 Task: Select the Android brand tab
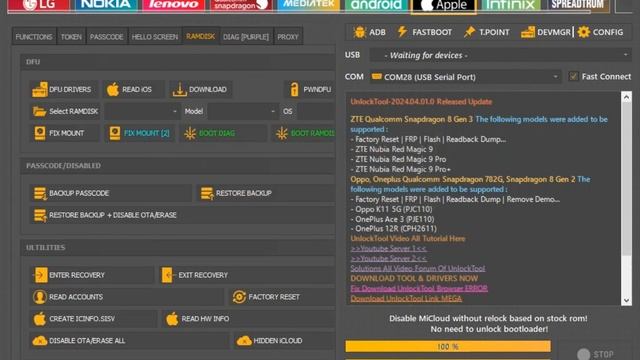(376, 5)
